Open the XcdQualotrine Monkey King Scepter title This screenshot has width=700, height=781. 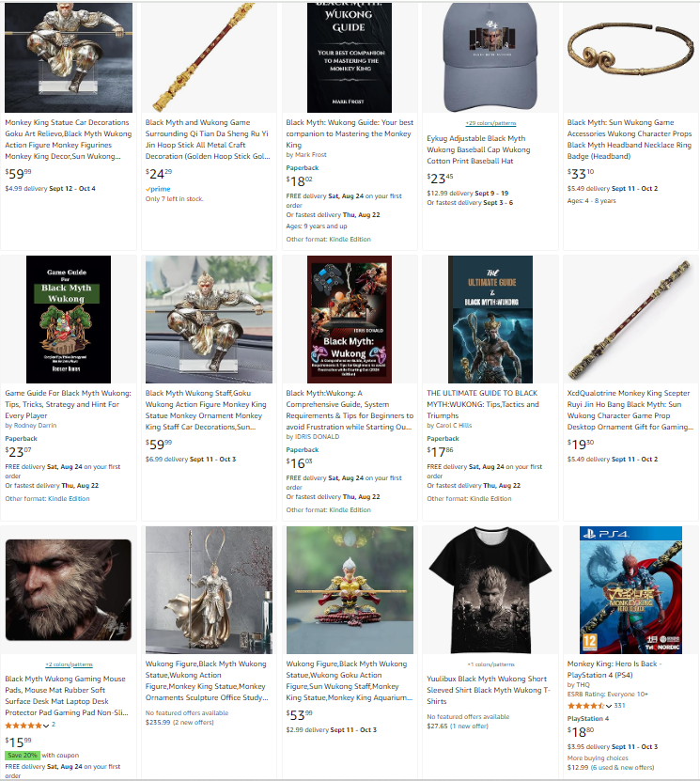coord(630,410)
